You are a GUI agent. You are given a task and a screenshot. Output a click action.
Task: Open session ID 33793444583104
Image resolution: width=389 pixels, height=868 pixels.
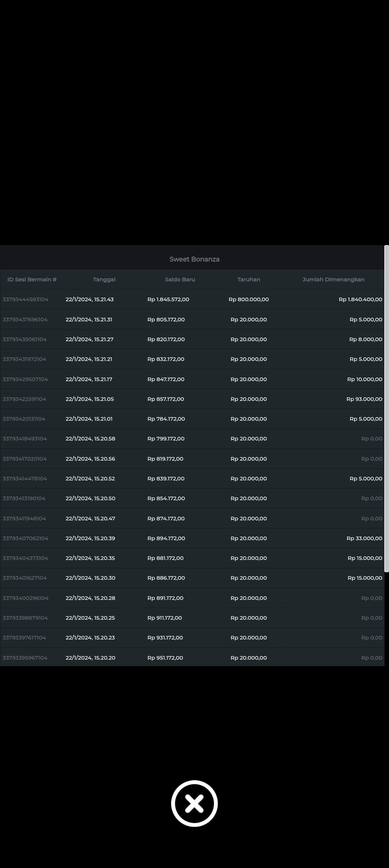coord(26,299)
